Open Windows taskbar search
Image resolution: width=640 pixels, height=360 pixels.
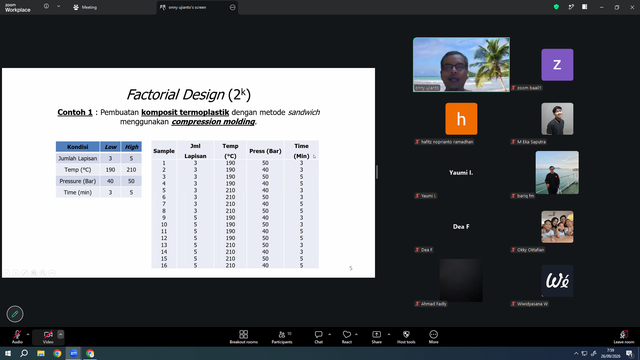tap(24, 353)
